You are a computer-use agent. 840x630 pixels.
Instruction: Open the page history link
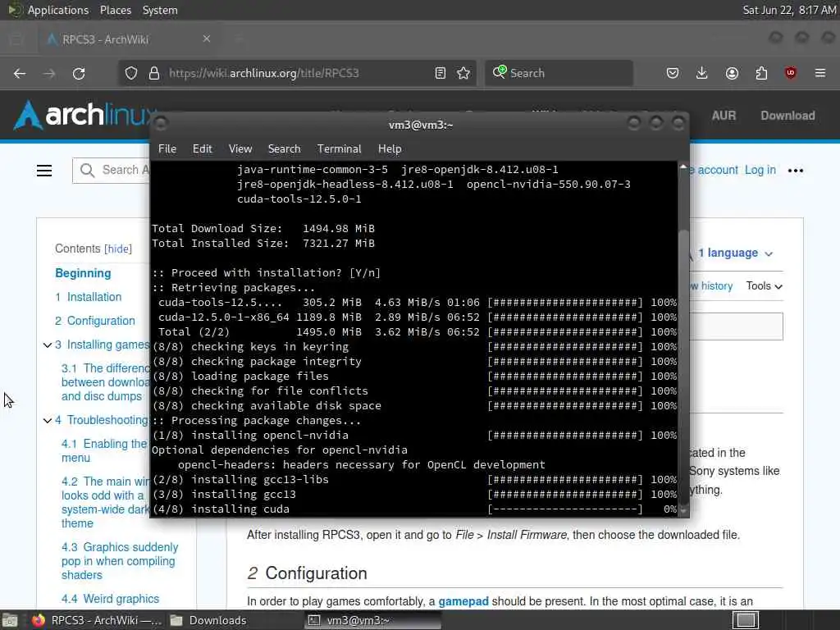pos(711,286)
